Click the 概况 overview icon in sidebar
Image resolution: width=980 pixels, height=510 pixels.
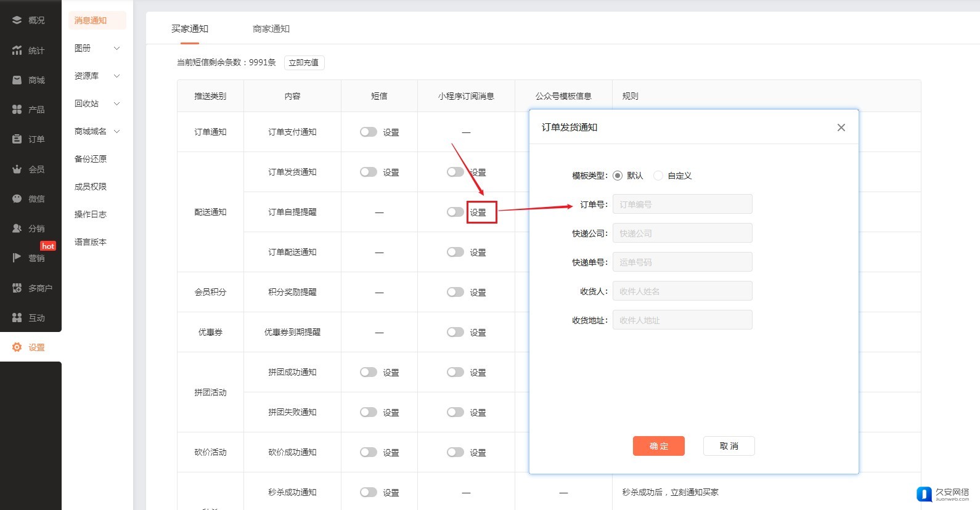click(x=17, y=20)
